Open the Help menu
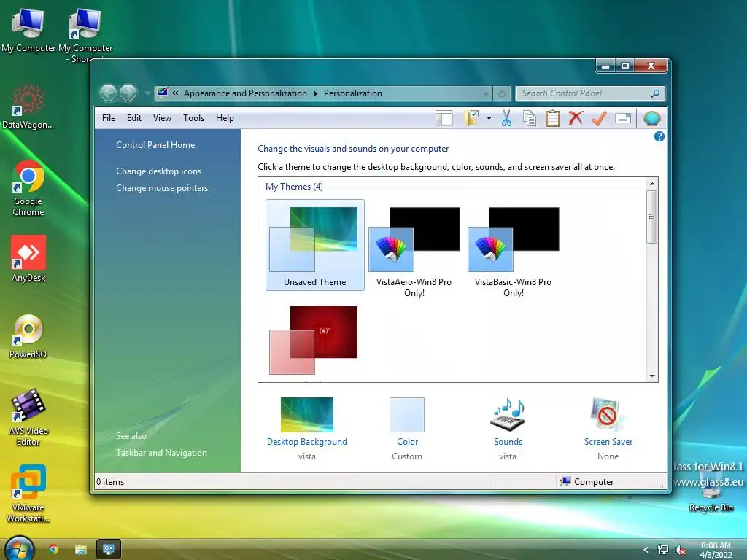The height and width of the screenshot is (560, 747). tap(225, 118)
